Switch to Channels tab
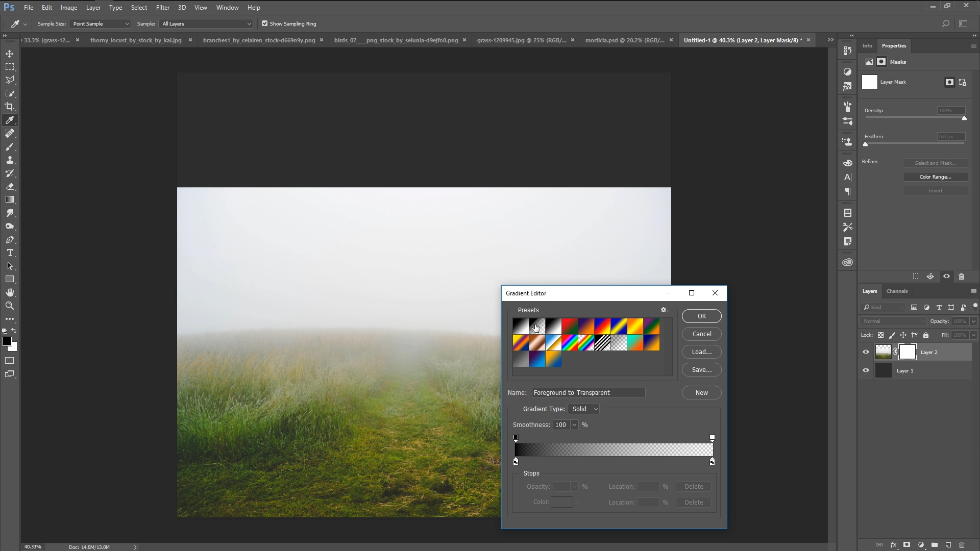Screen dimensions: 980x551 (897, 291)
